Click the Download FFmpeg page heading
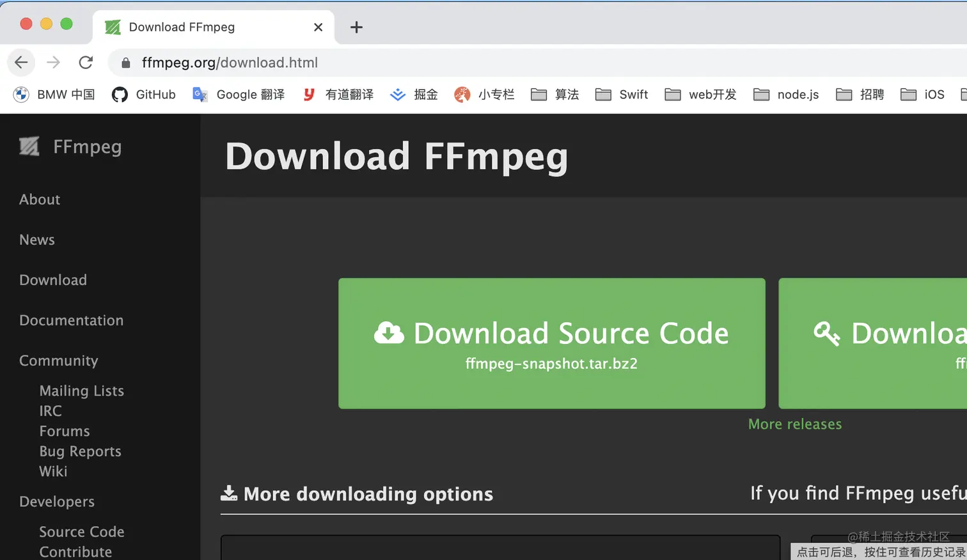 pos(397,157)
